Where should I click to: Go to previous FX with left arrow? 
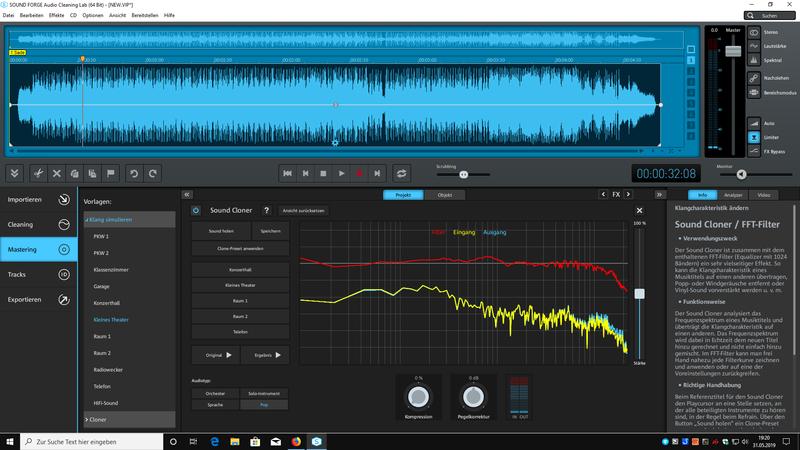604,194
